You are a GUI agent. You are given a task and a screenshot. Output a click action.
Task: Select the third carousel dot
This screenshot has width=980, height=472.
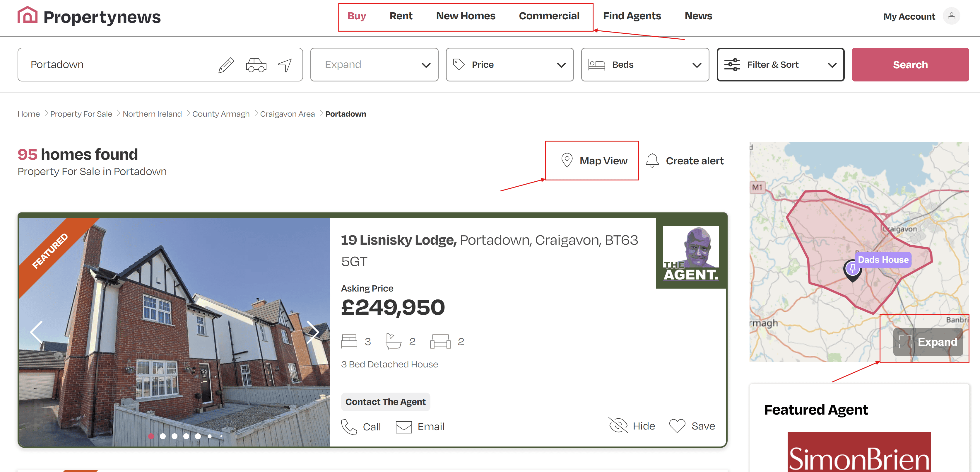[174, 436]
